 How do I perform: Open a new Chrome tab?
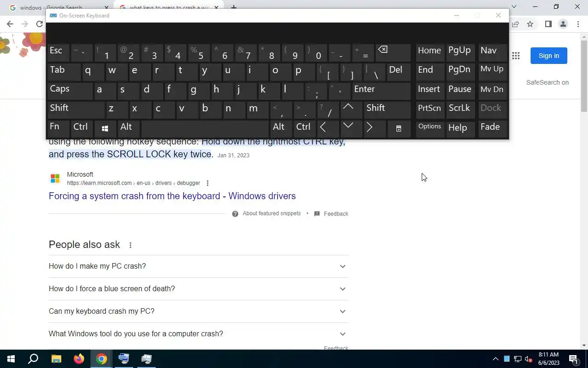coord(233,6)
